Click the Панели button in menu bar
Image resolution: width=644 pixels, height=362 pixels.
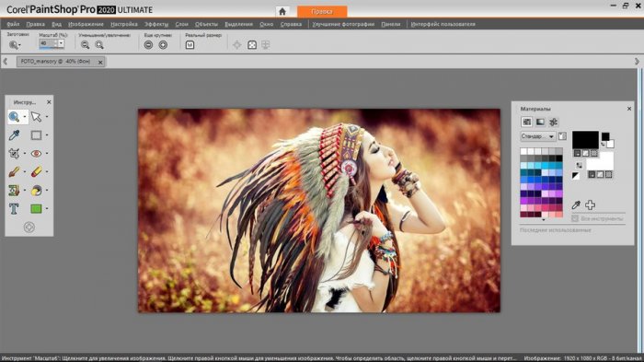391,24
